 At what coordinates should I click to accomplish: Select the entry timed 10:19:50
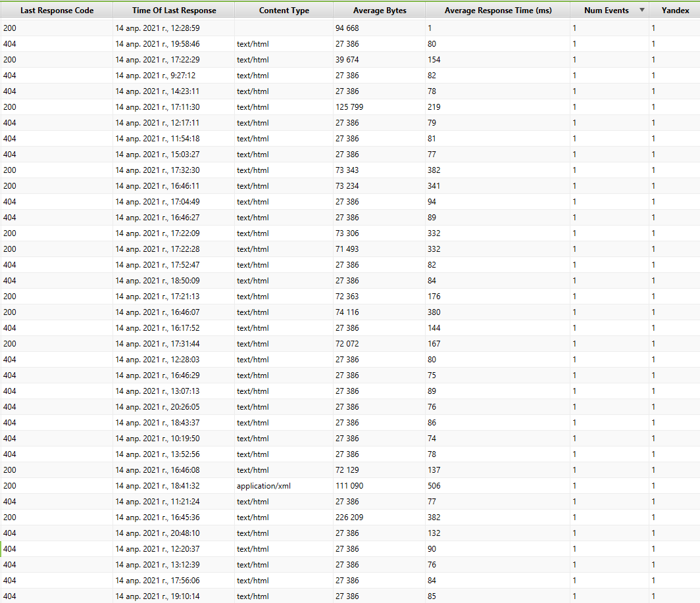click(157, 439)
